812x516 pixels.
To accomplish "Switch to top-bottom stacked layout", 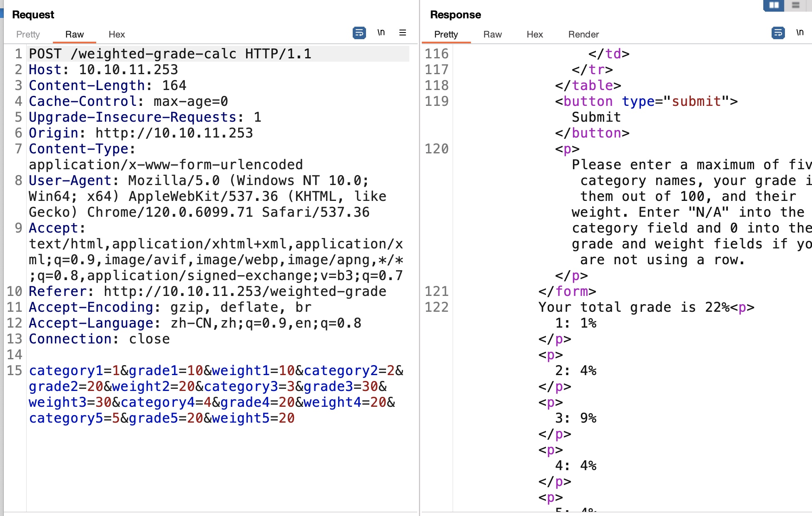I will (795, 5).
